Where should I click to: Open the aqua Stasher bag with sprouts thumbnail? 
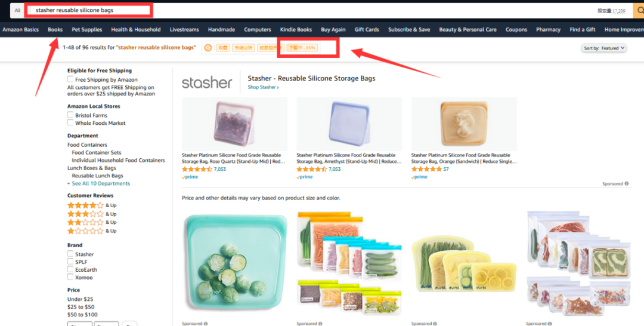coord(234,263)
